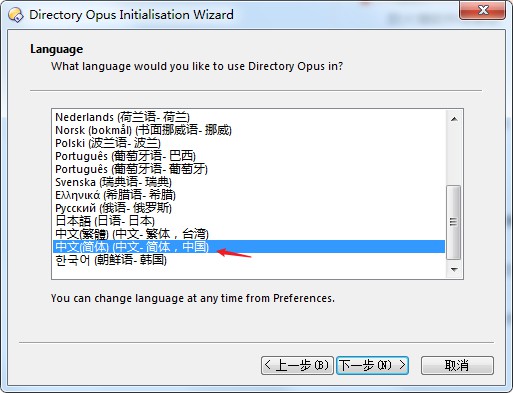Select Norsk (bokmål) language row

coord(249,130)
